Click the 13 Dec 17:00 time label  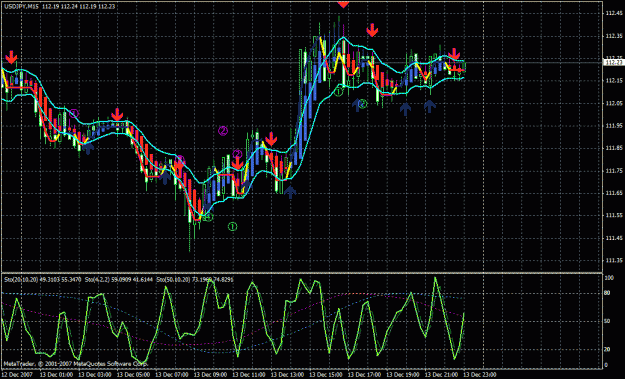(364, 375)
